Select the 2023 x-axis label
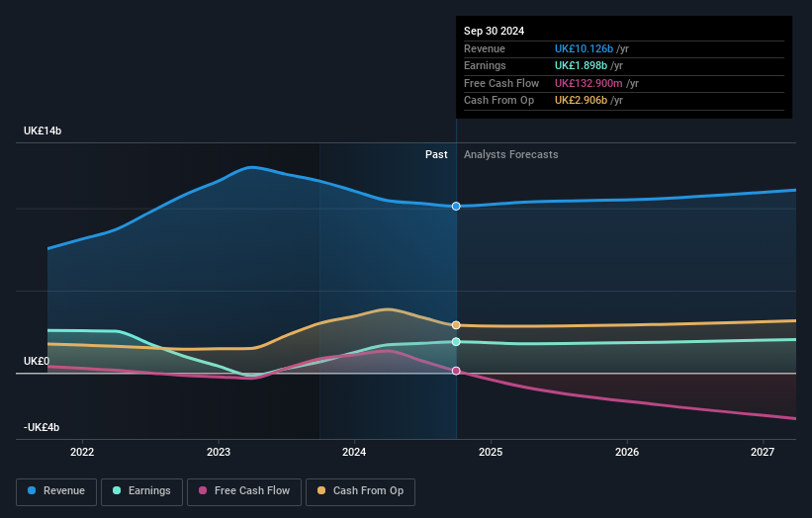Screen dimensions: 812x518 (x=218, y=453)
